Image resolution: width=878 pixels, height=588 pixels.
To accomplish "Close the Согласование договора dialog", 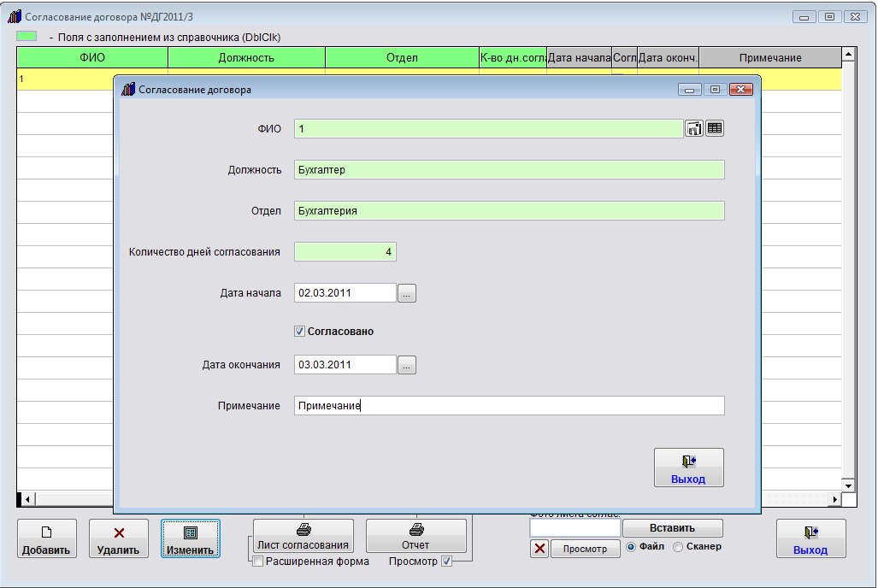I will (x=741, y=90).
